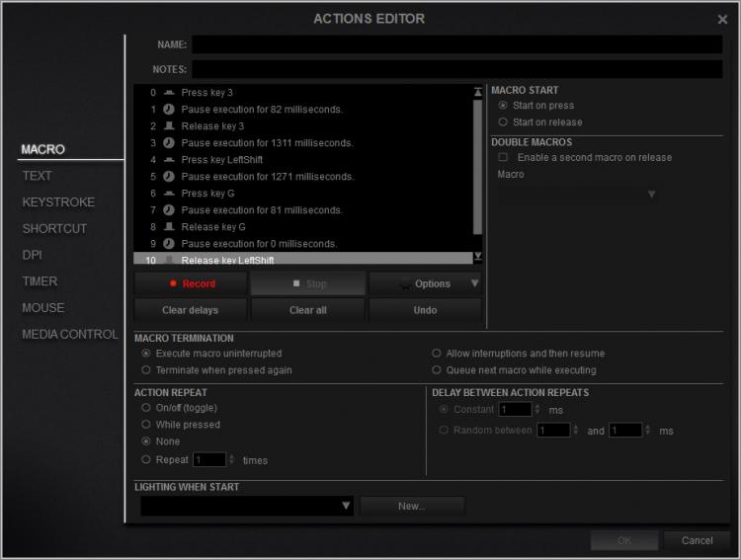Choose On/off (toggle) action repeat

(146, 407)
